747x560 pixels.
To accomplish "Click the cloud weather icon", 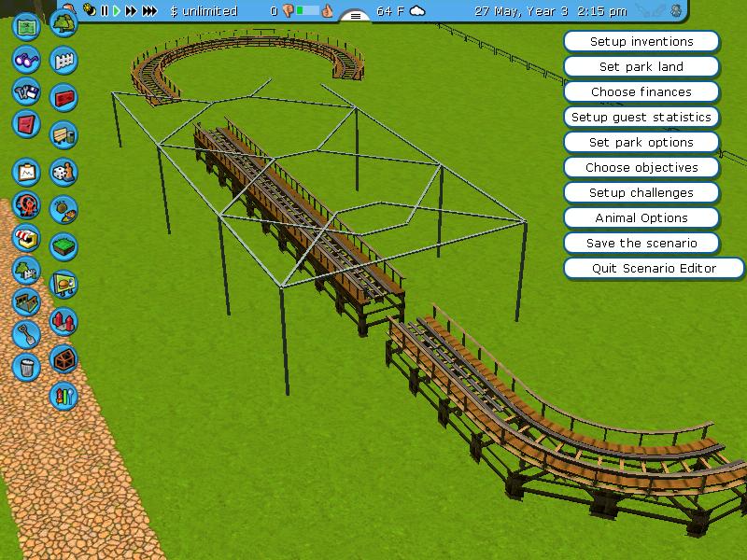I will point(417,10).
